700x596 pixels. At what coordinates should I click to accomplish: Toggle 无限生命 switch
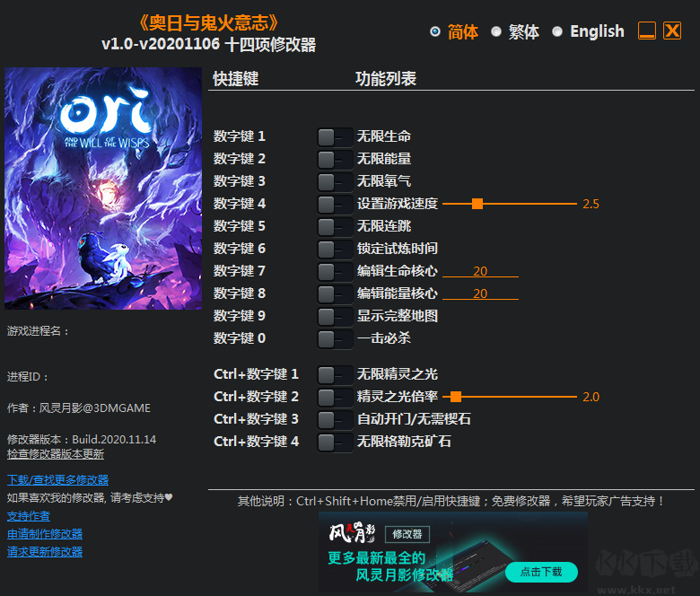(x=336, y=137)
